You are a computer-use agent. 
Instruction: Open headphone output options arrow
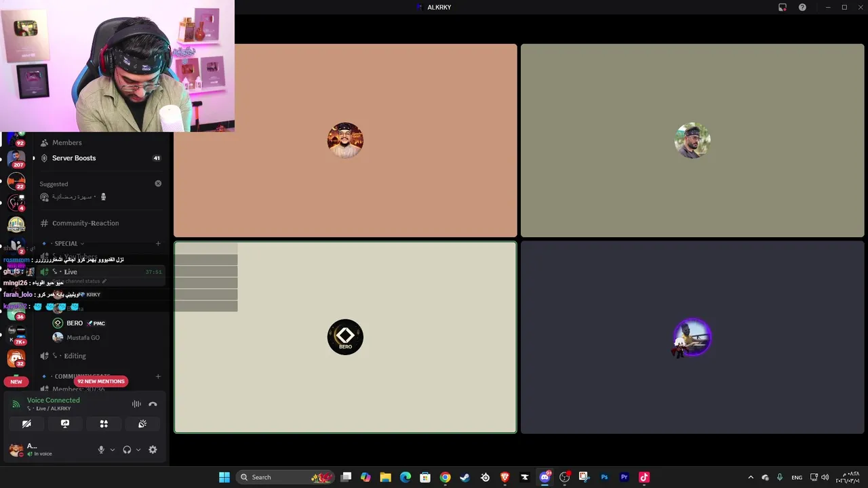138,449
